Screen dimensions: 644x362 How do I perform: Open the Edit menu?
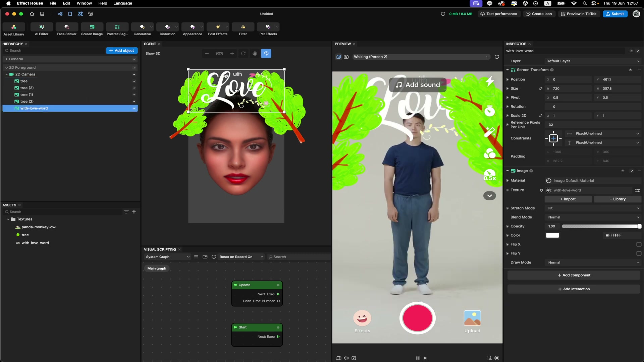66,3
